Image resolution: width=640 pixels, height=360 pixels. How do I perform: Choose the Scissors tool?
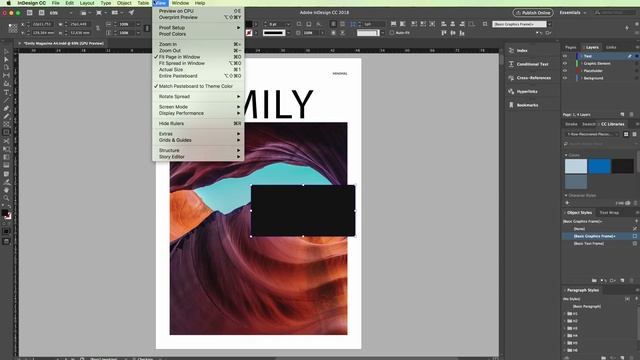tap(6, 141)
